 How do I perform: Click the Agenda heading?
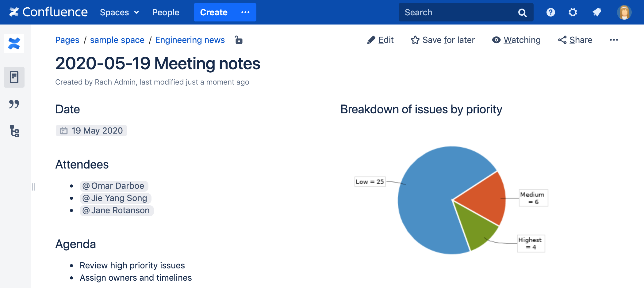point(75,244)
